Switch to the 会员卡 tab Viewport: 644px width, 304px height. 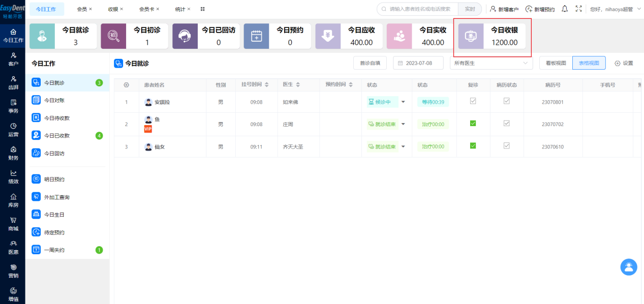149,9
